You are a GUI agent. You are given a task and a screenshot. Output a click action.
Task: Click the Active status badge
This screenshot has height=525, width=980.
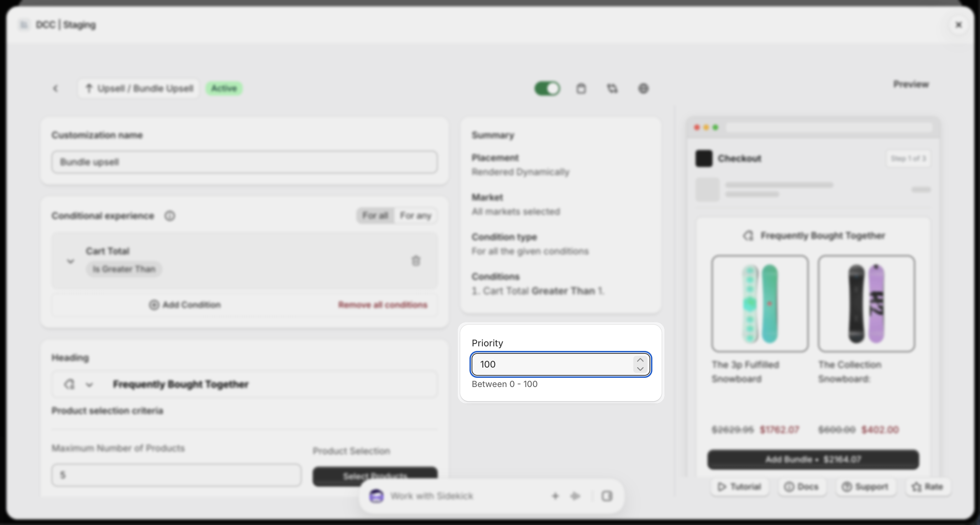click(x=224, y=89)
